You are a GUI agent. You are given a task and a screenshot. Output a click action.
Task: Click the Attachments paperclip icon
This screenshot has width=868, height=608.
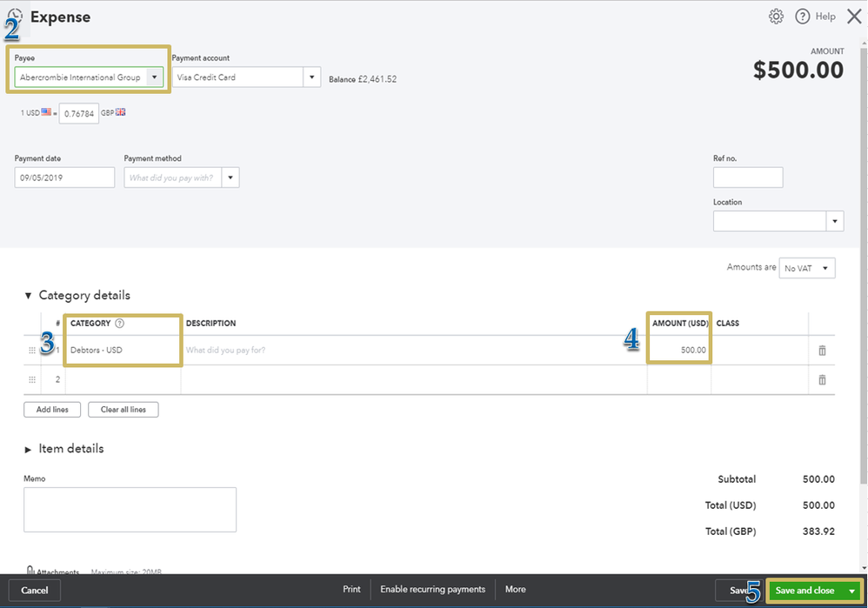[30, 570]
